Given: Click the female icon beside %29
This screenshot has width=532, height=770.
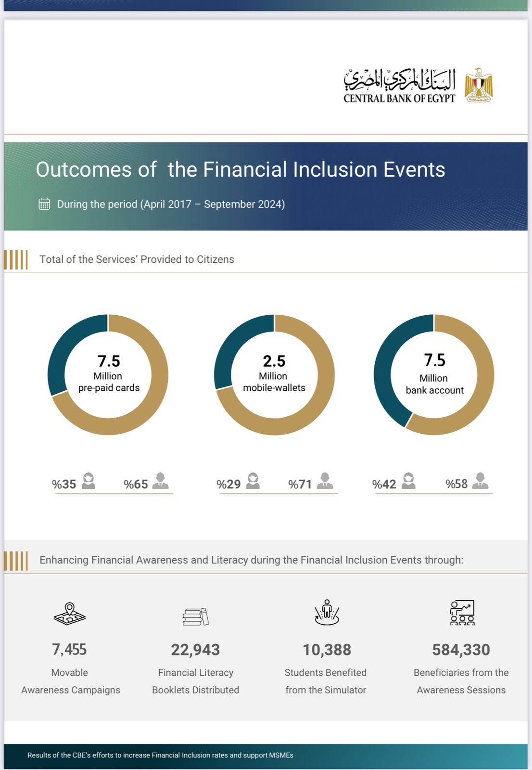Looking at the screenshot, I should [x=253, y=481].
